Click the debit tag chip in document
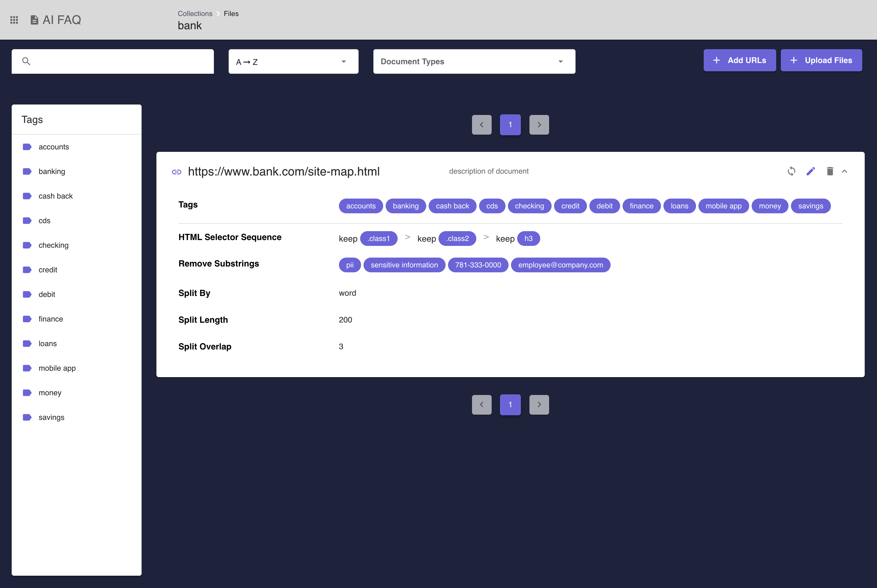The width and height of the screenshot is (877, 588). 604,206
